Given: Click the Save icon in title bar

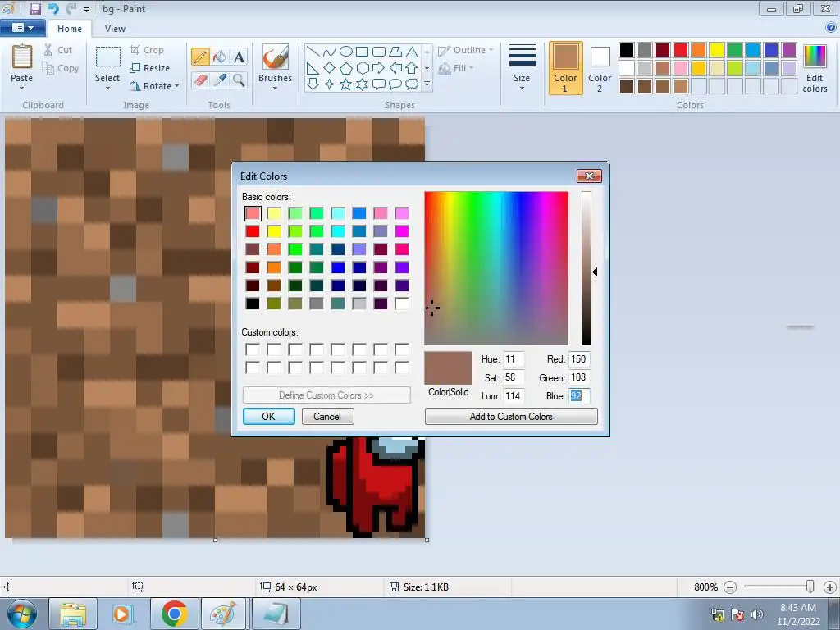Looking at the screenshot, I should click(x=34, y=8).
